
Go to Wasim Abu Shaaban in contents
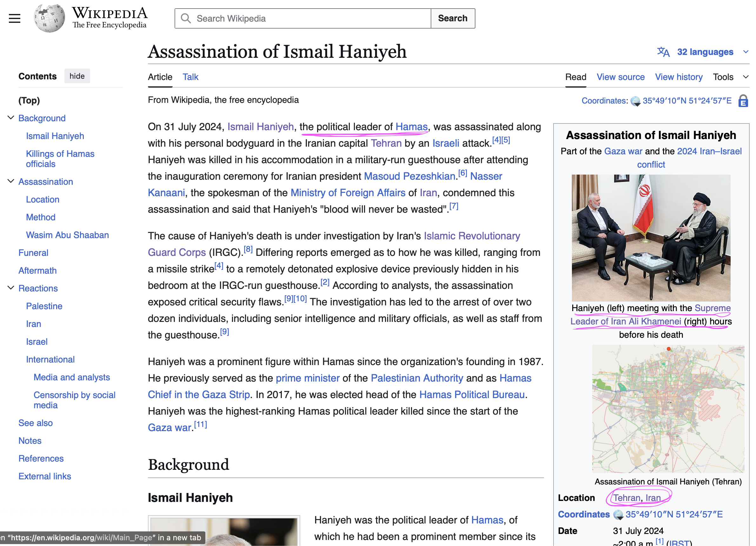67,235
